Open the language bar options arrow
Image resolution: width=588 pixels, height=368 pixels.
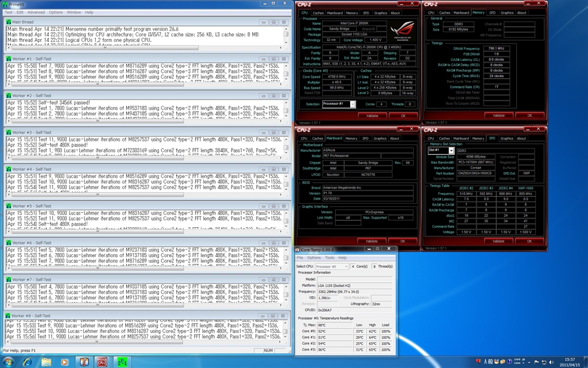point(523,362)
